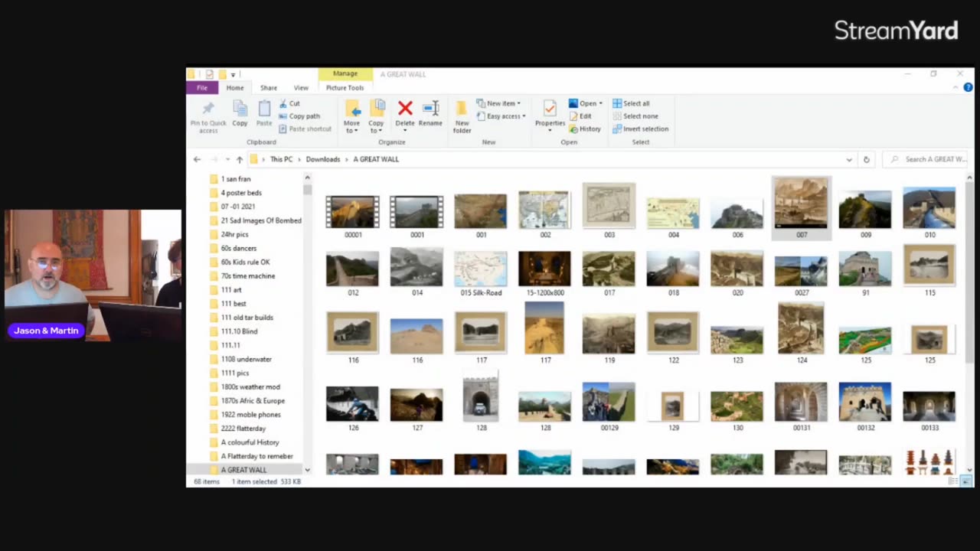This screenshot has width=980, height=551.
Task: Select the 1922 mobile phones folder
Action: coord(251,415)
